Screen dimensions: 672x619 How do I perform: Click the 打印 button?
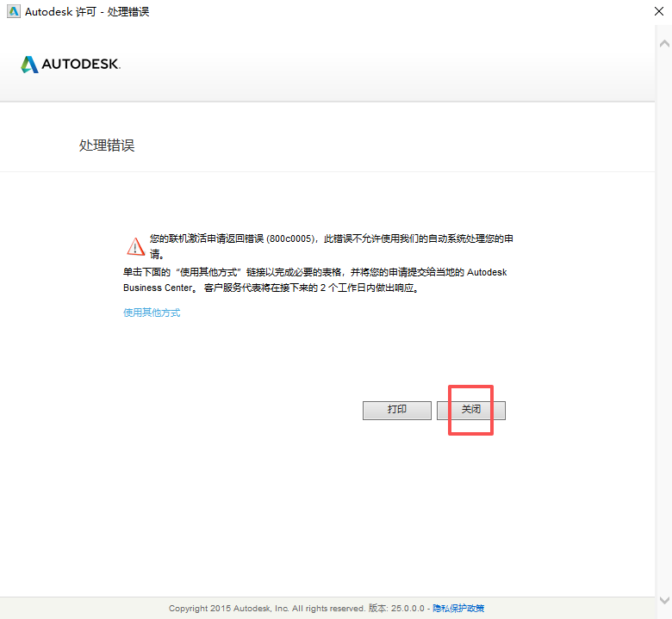pos(397,410)
